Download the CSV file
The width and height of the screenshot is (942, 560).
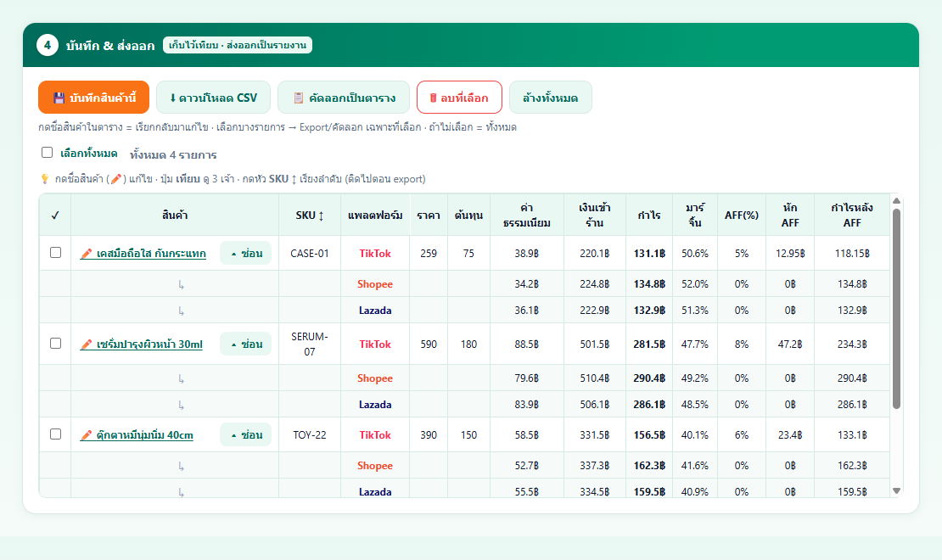[x=213, y=98]
